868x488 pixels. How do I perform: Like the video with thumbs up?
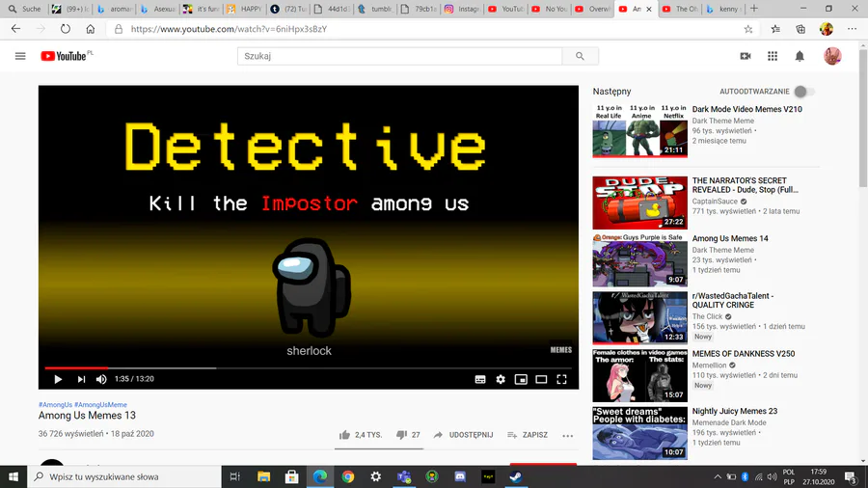(361, 435)
